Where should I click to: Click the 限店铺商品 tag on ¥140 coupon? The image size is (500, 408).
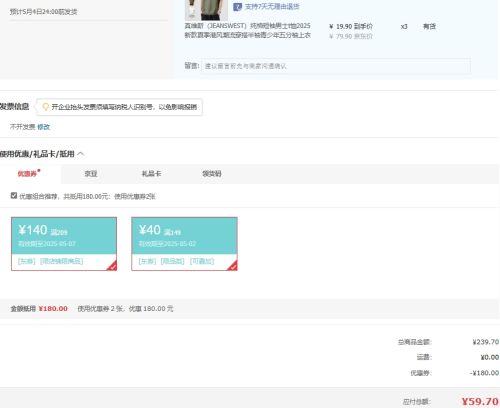pos(61,261)
